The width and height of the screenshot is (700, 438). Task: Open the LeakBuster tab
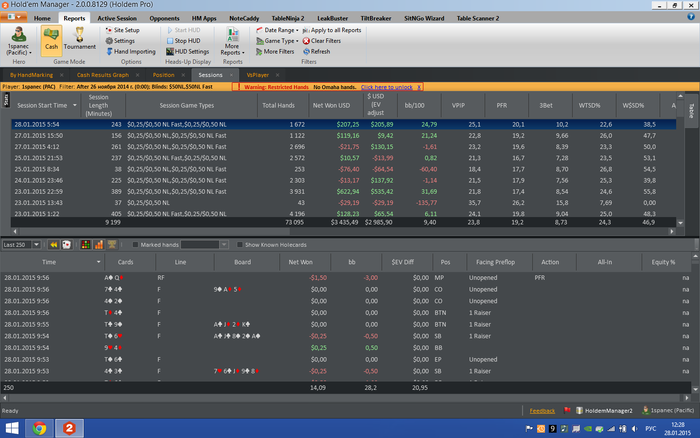332,18
